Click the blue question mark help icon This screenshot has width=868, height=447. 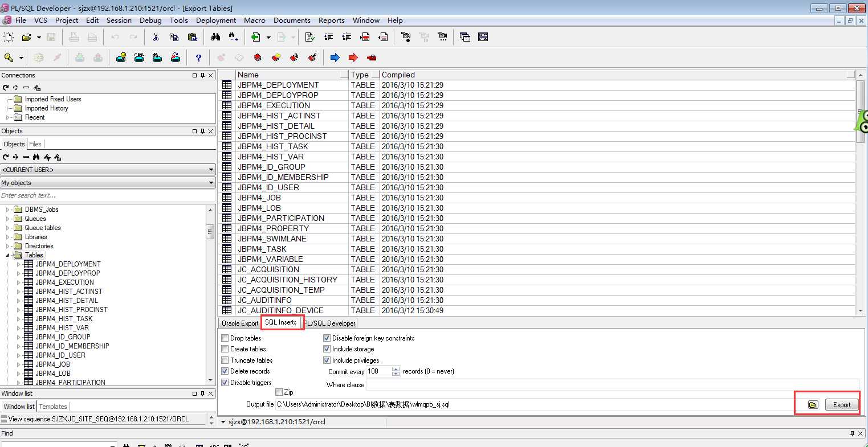click(x=198, y=58)
